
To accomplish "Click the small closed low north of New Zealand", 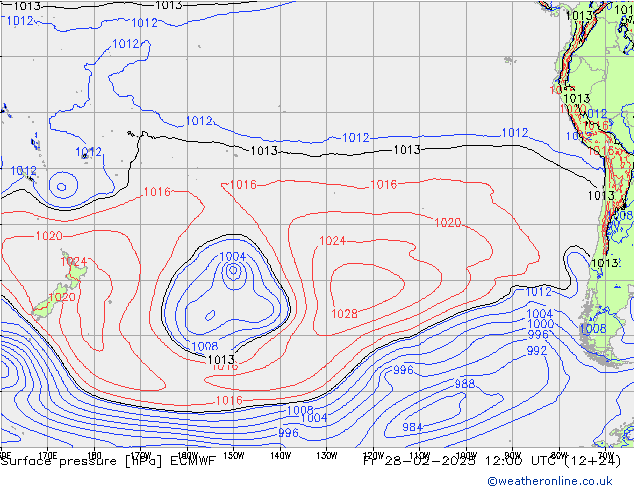I will click(x=61, y=186).
